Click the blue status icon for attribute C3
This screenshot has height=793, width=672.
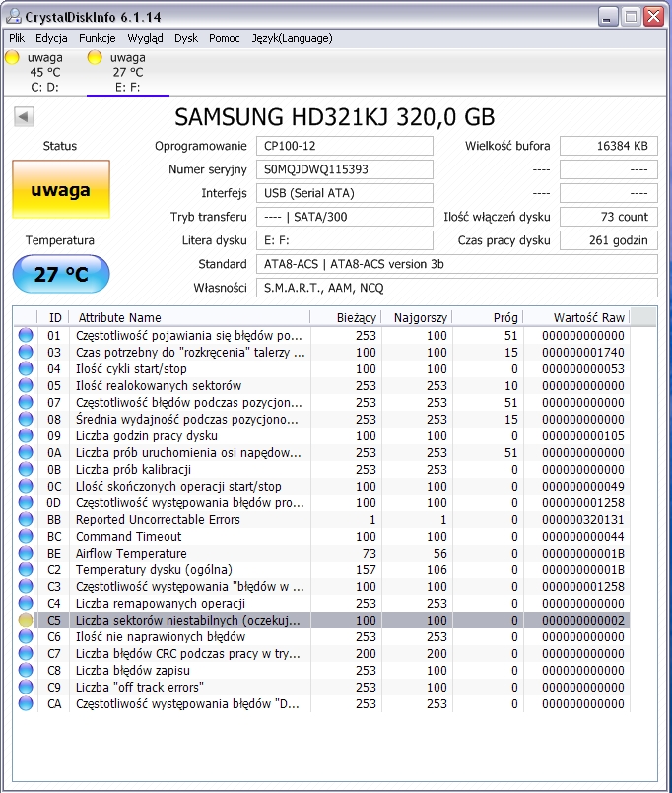26,586
